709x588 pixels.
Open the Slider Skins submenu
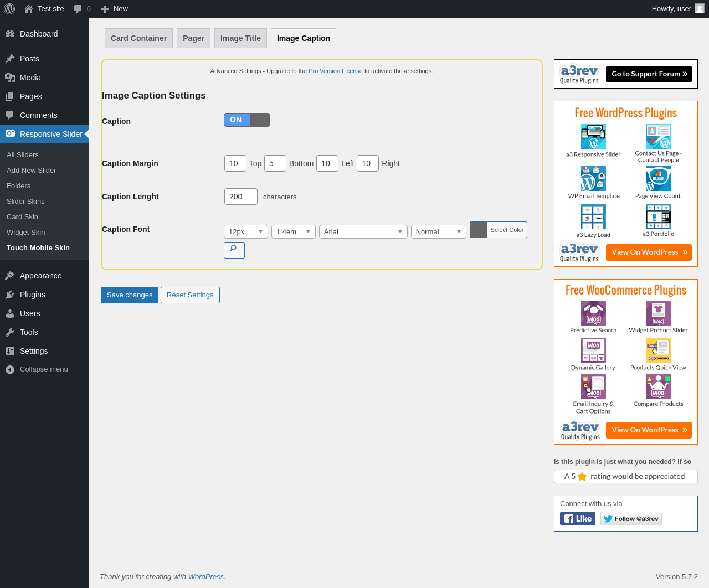[25, 202]
